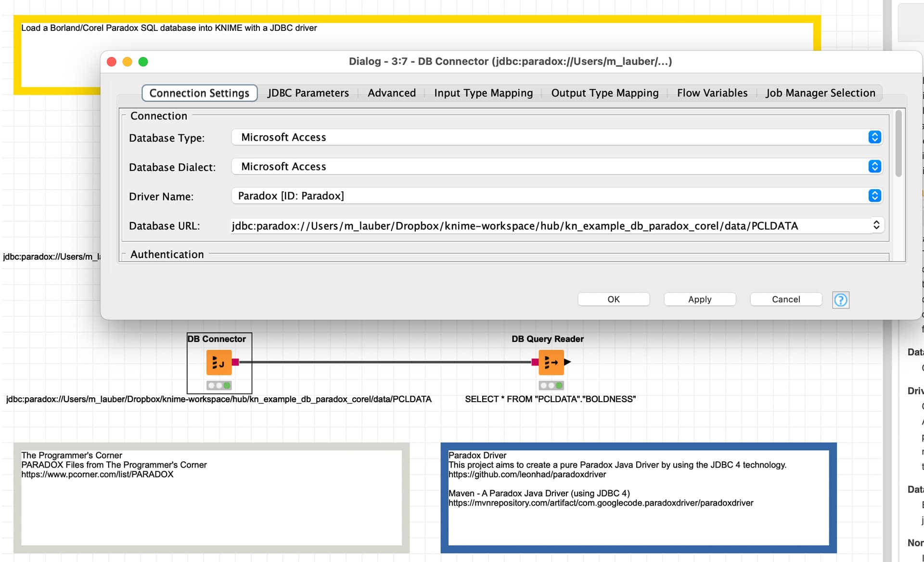This screenshot has width=924, height=562.
Task: Expand the Database URL history stepper
Action: click(876, 225)
